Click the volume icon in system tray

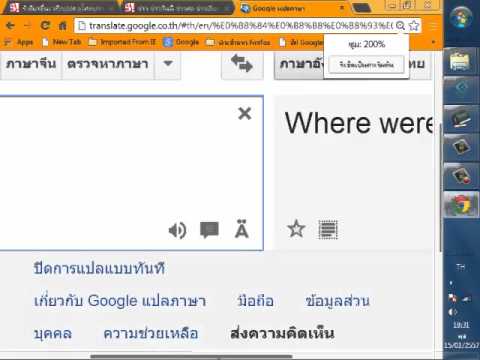(x=452, y=312)
